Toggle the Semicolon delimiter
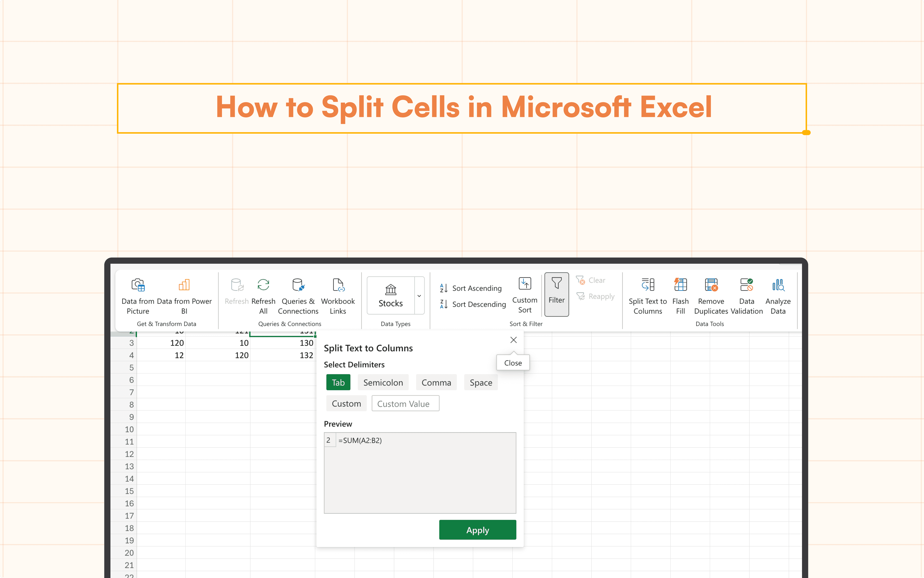Image resolution: width=924 pixels, height=578 pixels. pyautogui.click(x=383, y=382)
